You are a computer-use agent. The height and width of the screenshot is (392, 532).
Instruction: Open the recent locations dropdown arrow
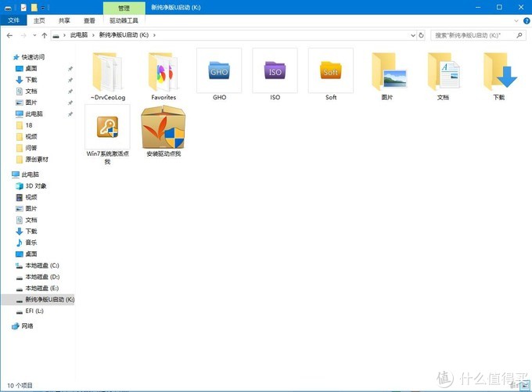click(34, 35)
